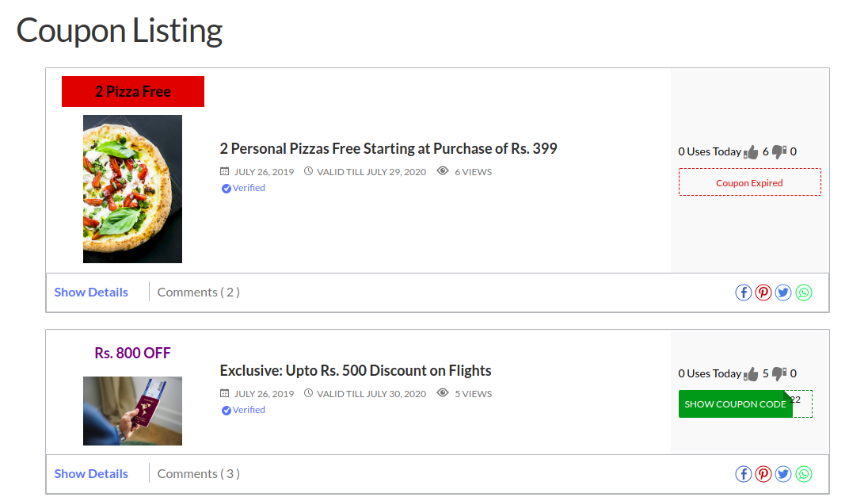Send flights coupon via WhatsApp icon
Image resolution: width=868 pixels, height=501 pixels.
pyautogui.click(x=804, y=474)
